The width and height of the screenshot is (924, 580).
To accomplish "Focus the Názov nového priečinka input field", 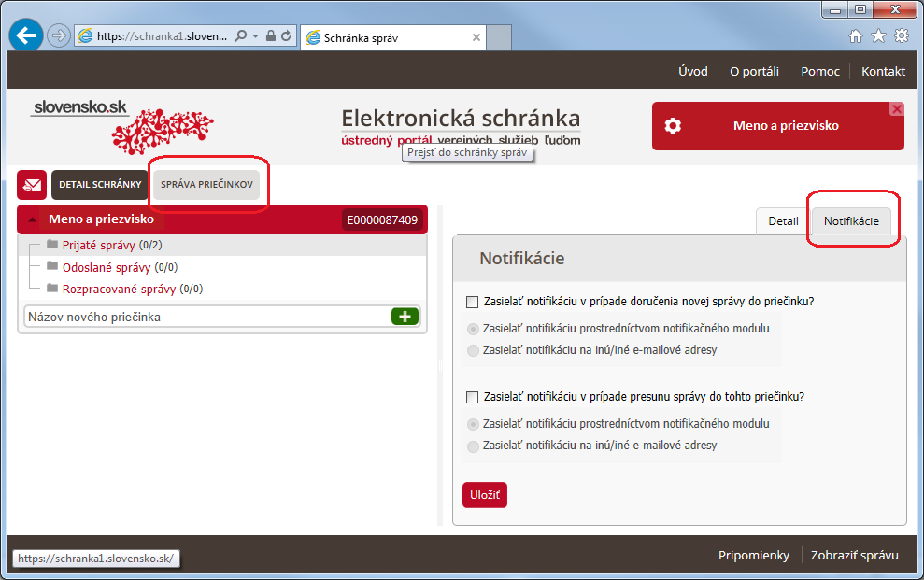I will [206, 317].
